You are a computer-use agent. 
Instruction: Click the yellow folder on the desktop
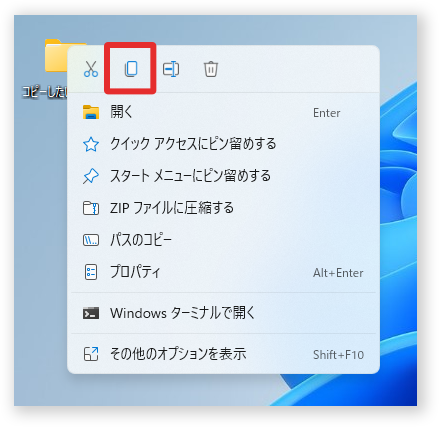[x=56, y=56]
